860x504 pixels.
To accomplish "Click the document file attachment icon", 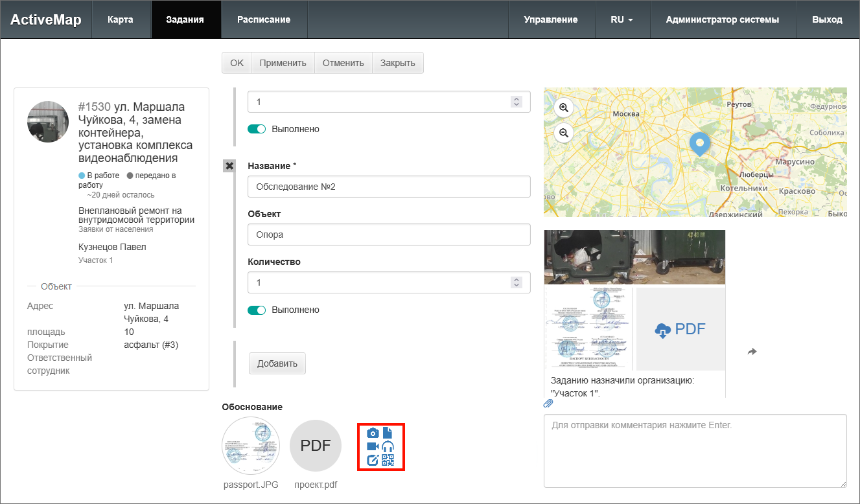I will pyautogui.click(x=388, y=432).
